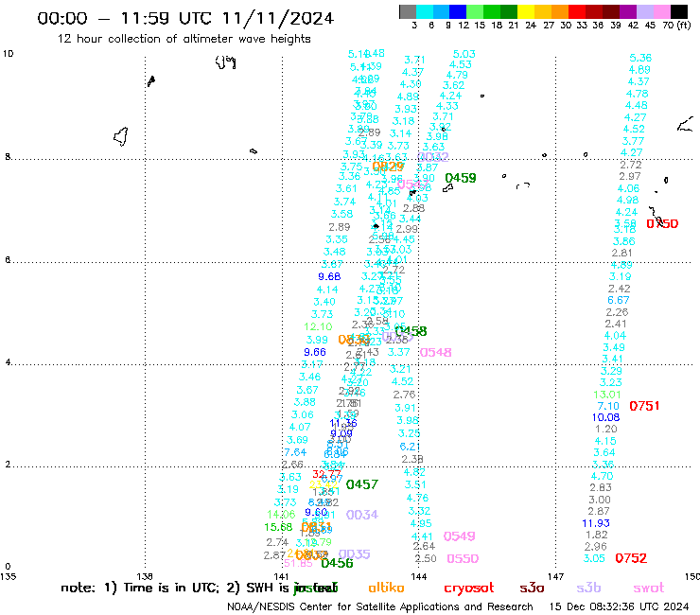Click the pink time label 0550
The height and width of the screenshot is (615, 700).
tap(463, 559)
